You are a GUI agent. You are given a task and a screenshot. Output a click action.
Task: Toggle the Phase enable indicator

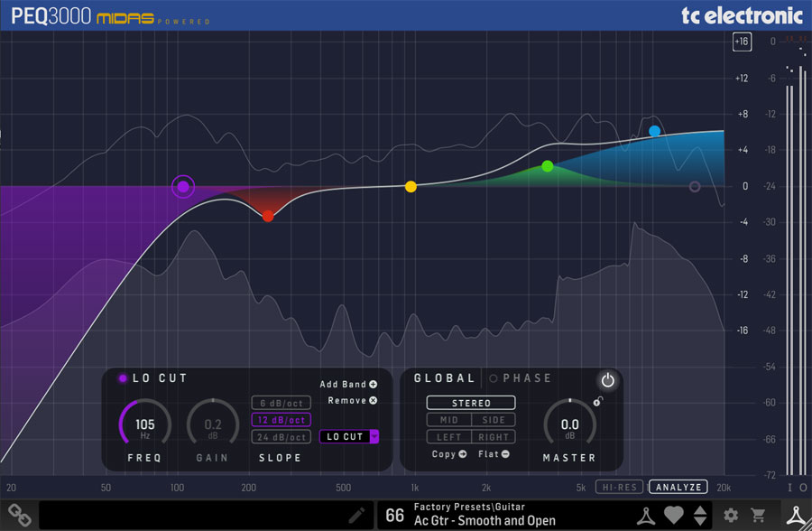point(493,378)
